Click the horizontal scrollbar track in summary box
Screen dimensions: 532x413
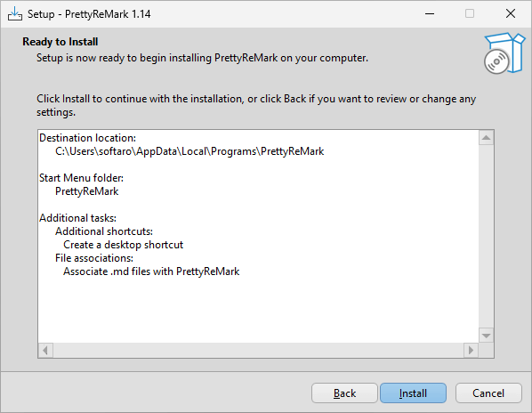point(258,350)
